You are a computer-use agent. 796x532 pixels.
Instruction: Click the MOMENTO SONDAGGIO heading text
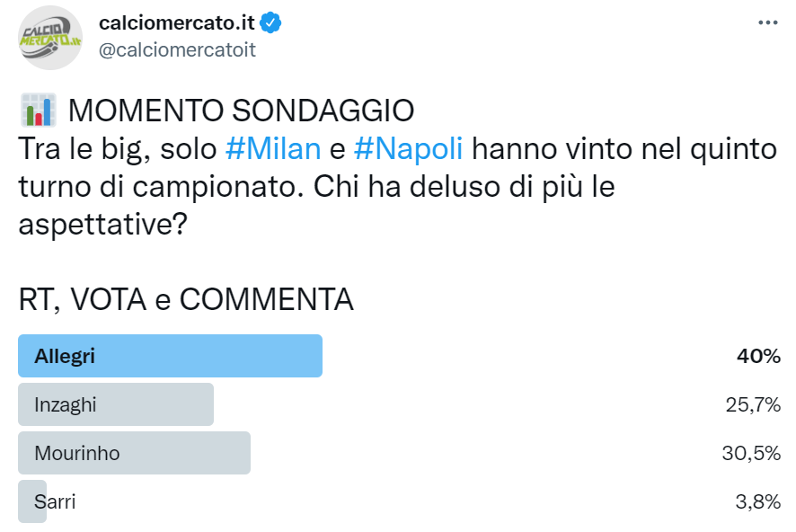click(x=241, y=111)
